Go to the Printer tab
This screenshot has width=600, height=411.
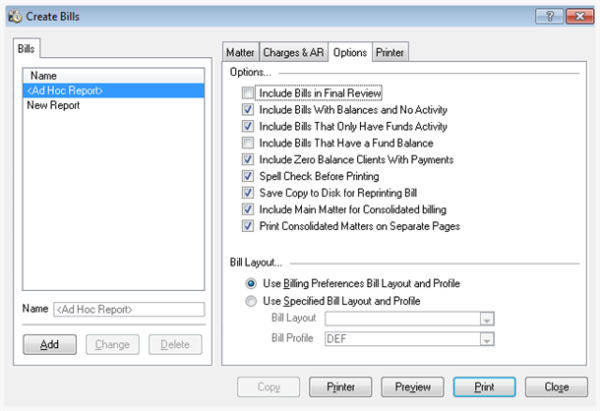(x=390, y=52)
